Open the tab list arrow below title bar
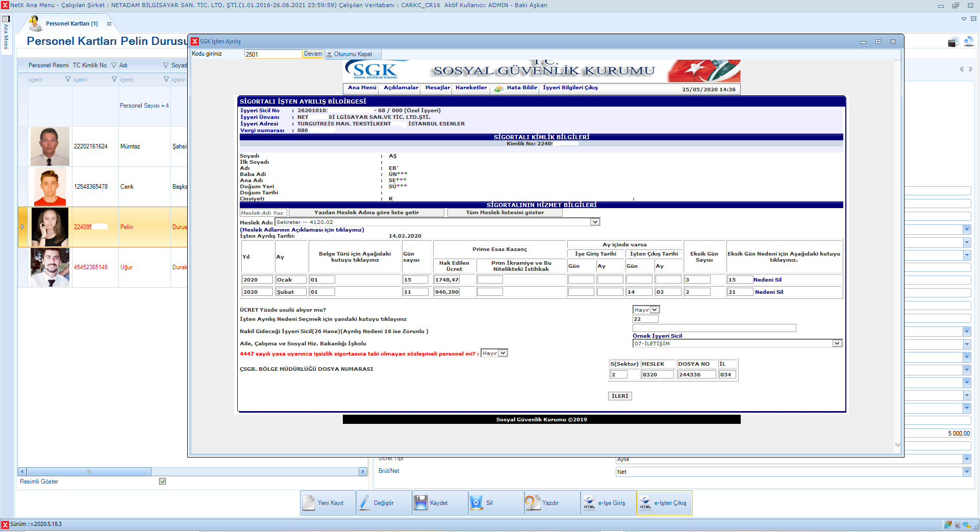 click(x=964, y=19)
